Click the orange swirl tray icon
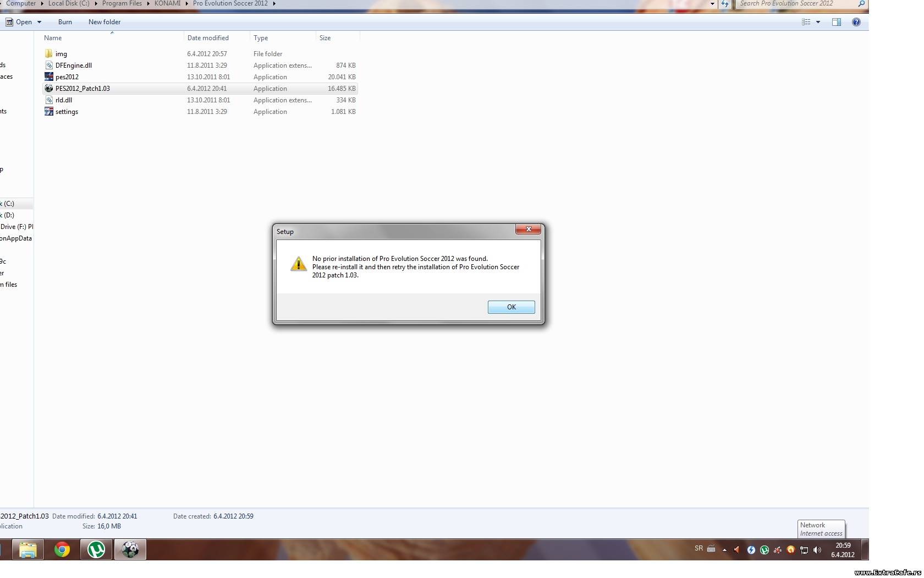Screen dimensions: 924x578 point(790,549)
